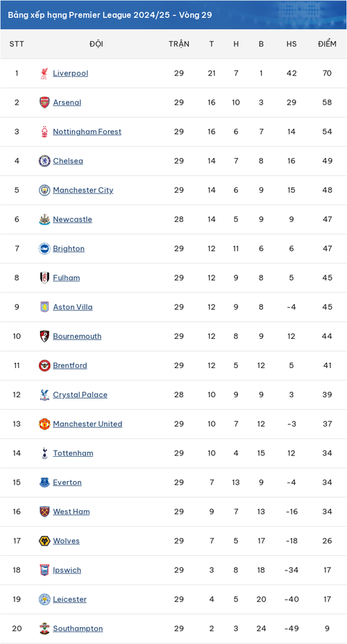Click the Manchester City crest icon

[x=44, y=190]
